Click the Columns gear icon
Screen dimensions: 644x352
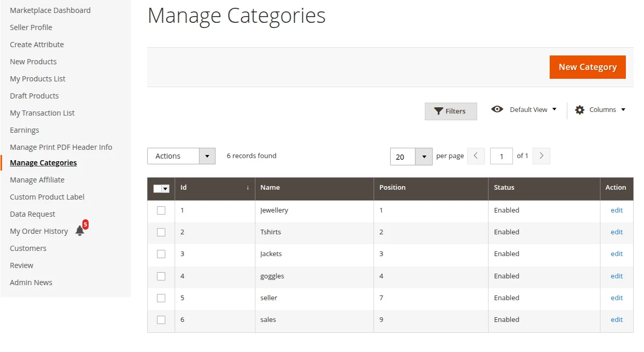coord(580,110)
